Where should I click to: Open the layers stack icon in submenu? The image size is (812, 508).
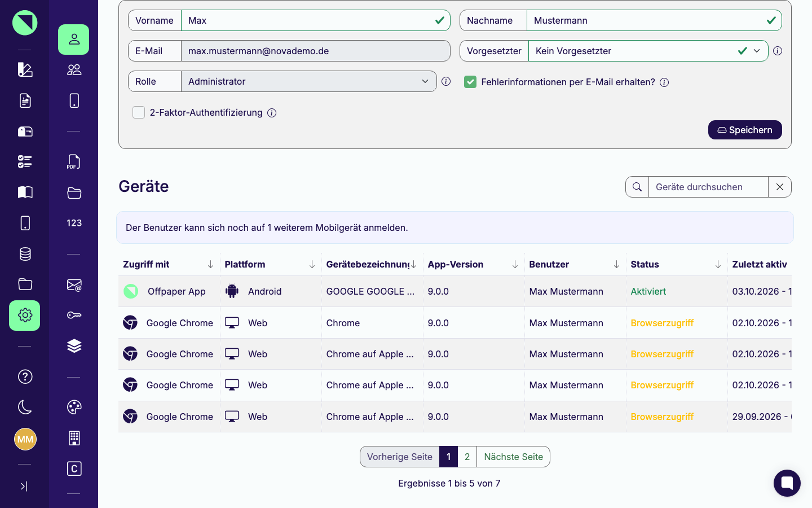pyautogui.click(x=74, y=346)
